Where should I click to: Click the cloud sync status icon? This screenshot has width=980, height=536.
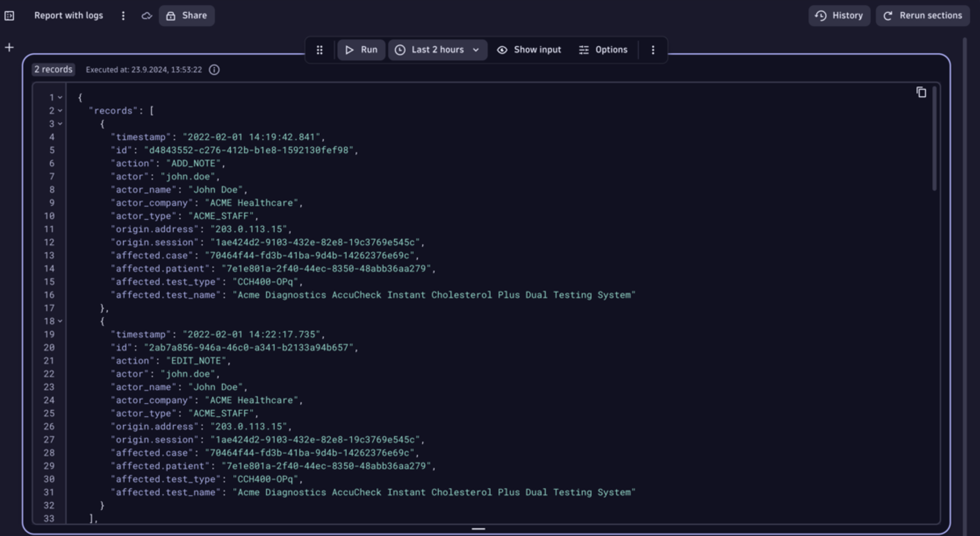147,16
